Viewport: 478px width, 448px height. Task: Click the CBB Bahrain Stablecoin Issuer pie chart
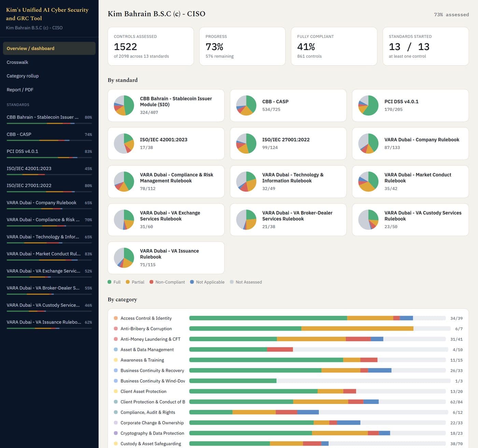tap(124, 105)
